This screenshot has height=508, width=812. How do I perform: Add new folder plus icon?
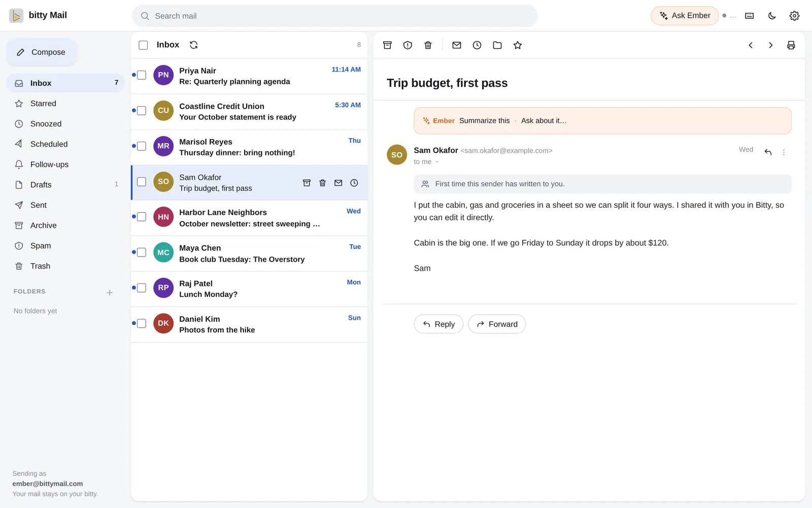(110, 293)
